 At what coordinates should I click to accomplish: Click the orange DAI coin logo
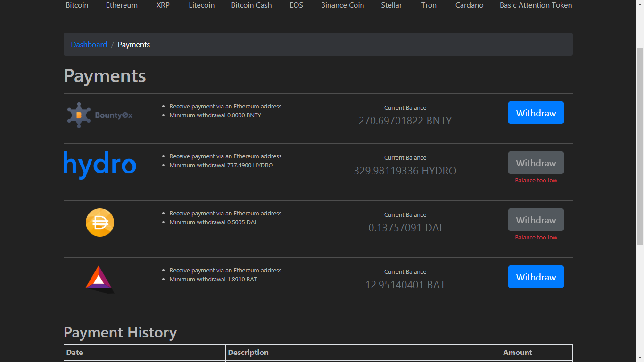tap(100, 222)
